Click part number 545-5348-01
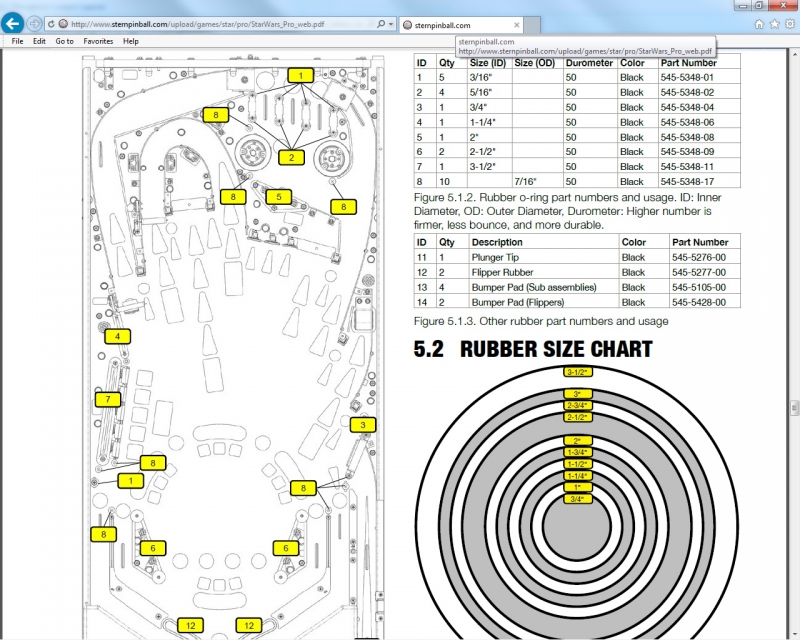800x640 pixels. tap(687, 78)
